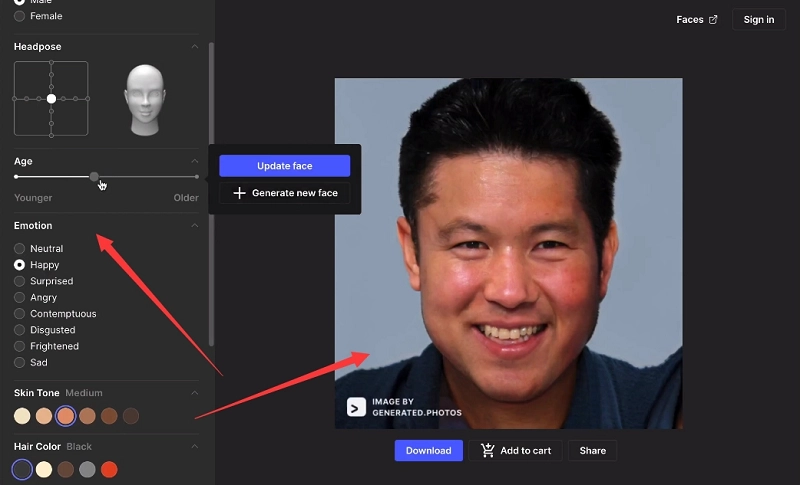Screen dimensions: 800x485
Task: Click the Download button
Action: click(428, 450)
